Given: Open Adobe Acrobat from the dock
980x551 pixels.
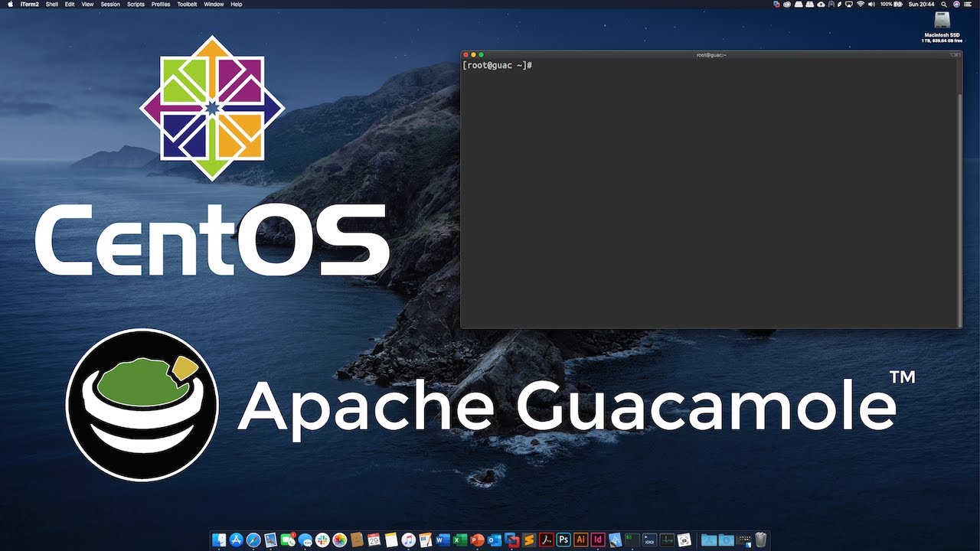Looking at the screenshot, I should (x=547, y=540).
